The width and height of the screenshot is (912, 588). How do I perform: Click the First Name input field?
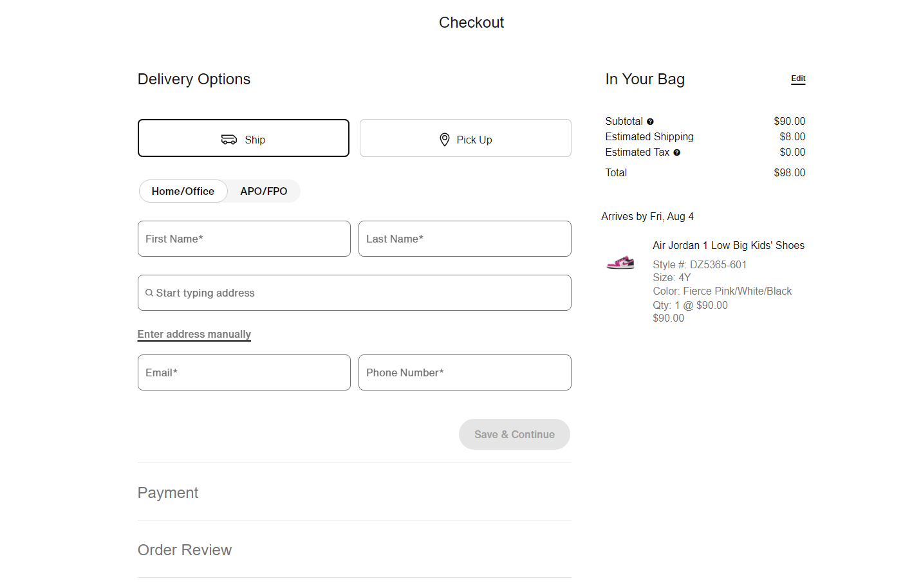[244, 239]
